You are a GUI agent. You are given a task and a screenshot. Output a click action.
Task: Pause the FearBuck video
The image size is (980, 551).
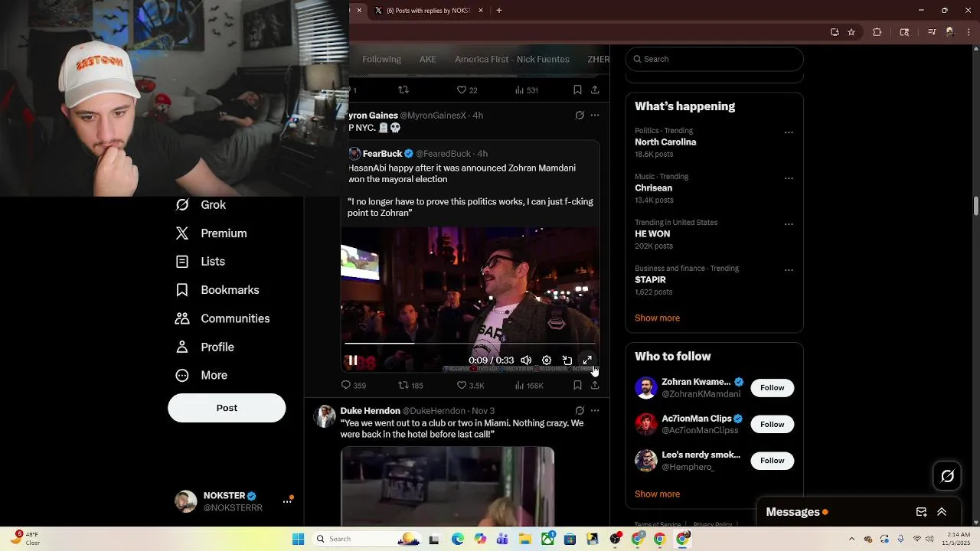[353, 360]
